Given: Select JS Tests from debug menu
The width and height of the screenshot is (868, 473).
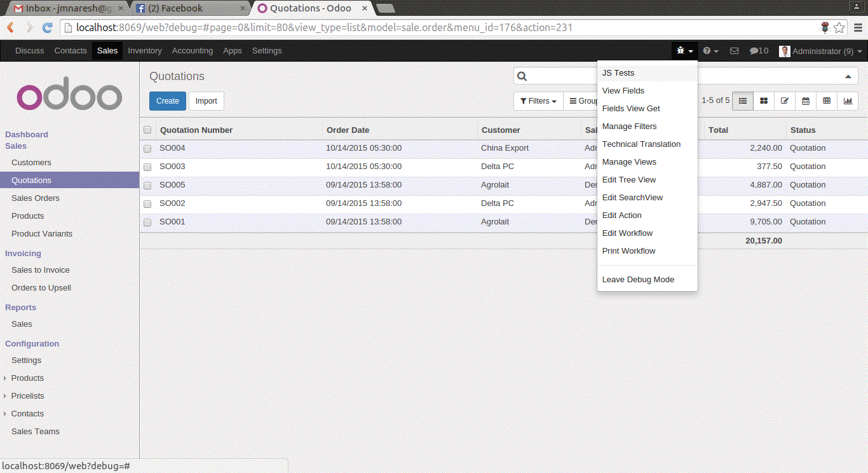Looking at the screenshot, I should coord(648,73).
